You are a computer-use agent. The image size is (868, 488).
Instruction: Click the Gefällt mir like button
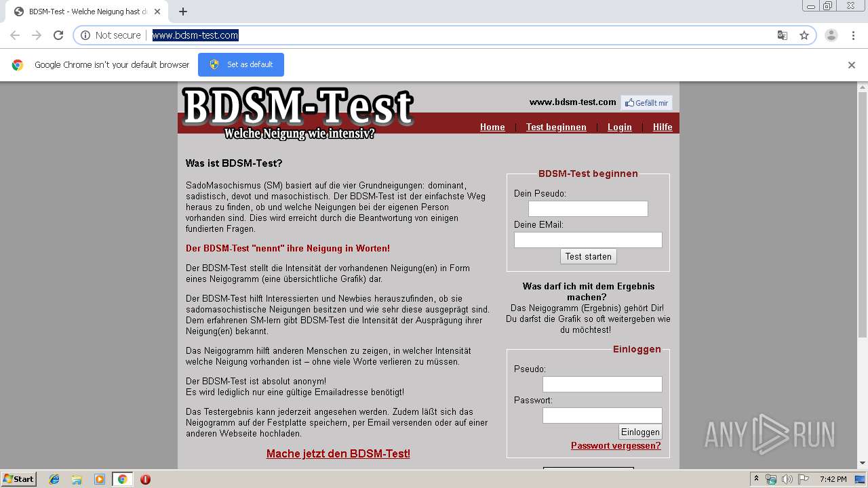[647, 103]
